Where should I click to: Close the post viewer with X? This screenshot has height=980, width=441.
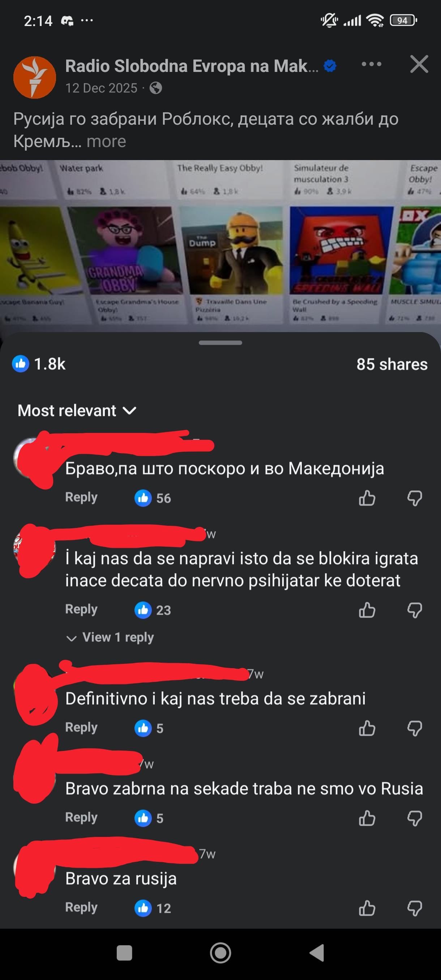point(419,64)
